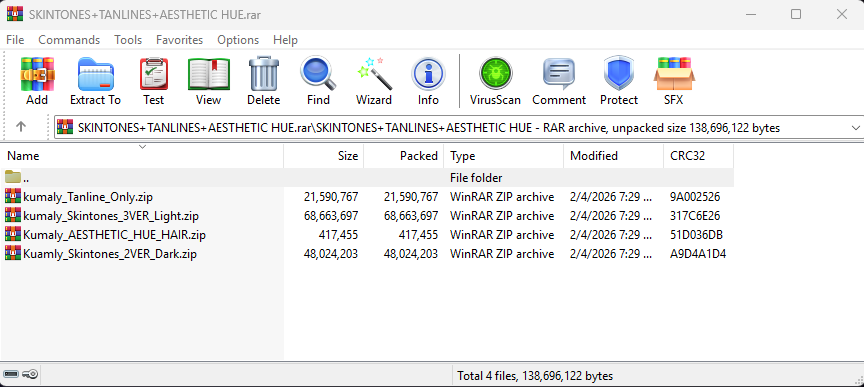Click the Add archive toolbar icon
Screen dimensions: 864x387
[37, 74]
